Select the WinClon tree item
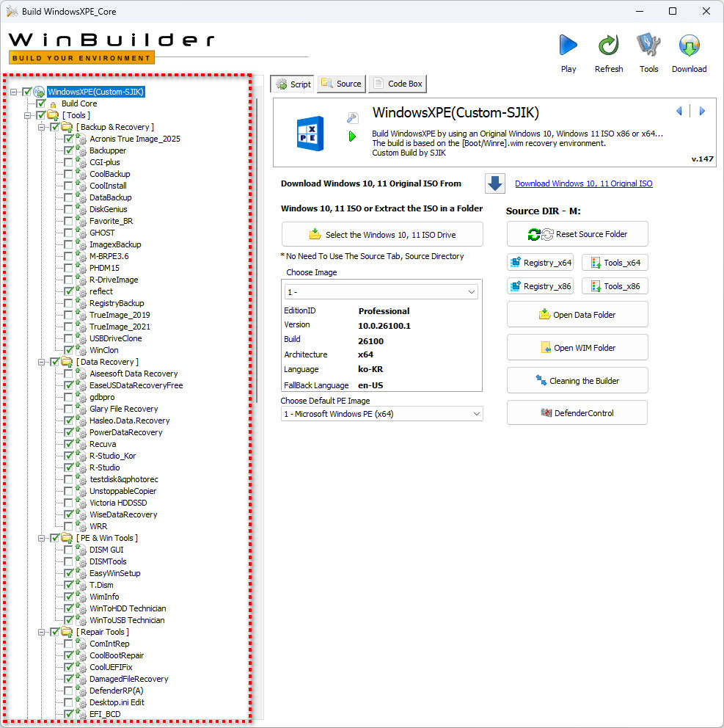The width and height of the screenshot is (724, 728). click(104, 351)
